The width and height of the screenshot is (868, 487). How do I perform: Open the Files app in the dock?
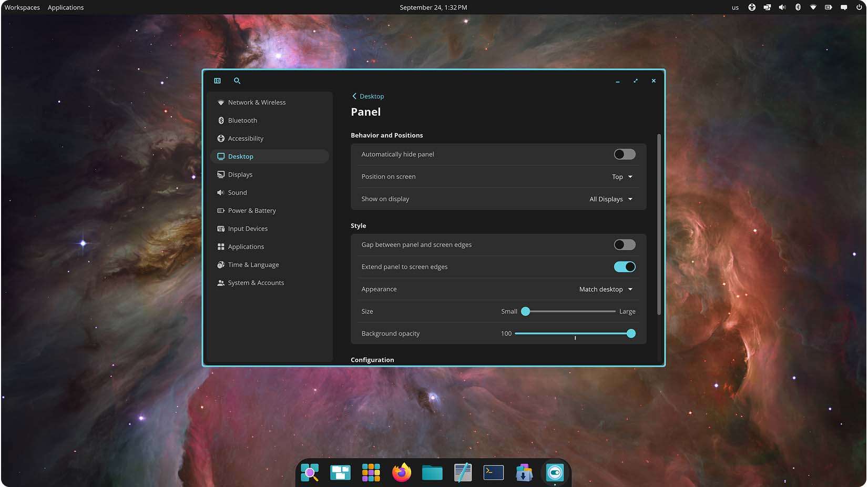(432, 473)
